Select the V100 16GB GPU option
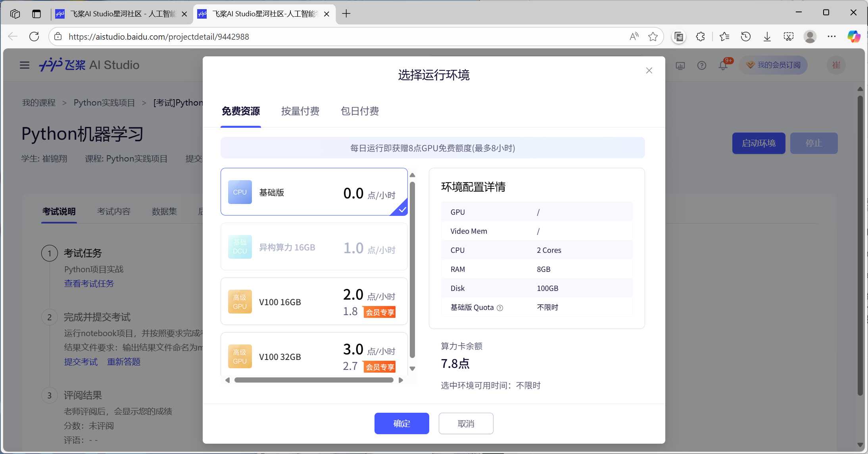 tap(314, 302)
